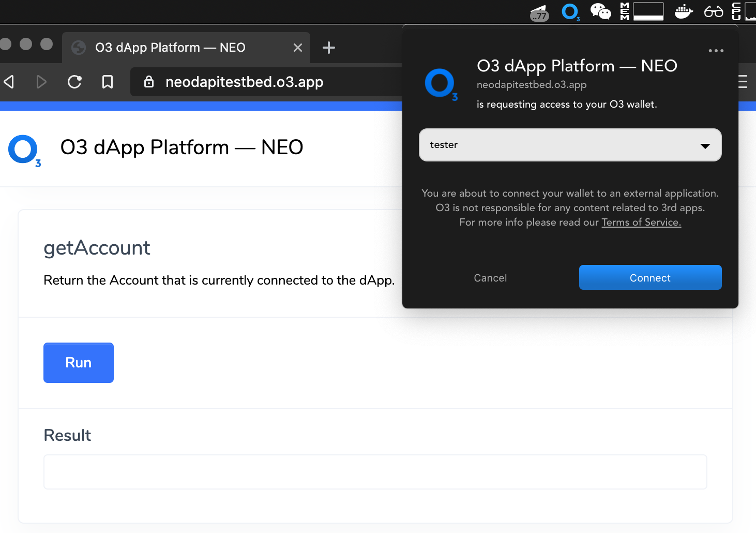Image resolution: width=756 pixels, height=533 pixels.
Task: Reload the current browser page
Action: (x=74, y=82)
